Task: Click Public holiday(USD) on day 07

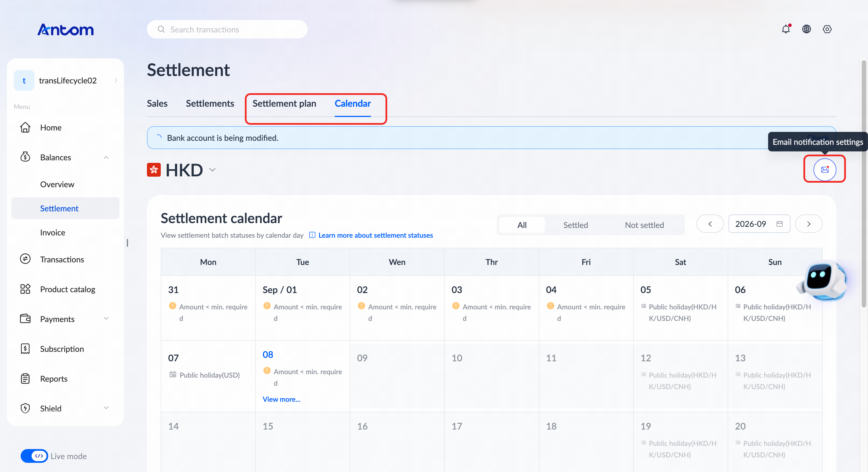Action: click(209, 375)
